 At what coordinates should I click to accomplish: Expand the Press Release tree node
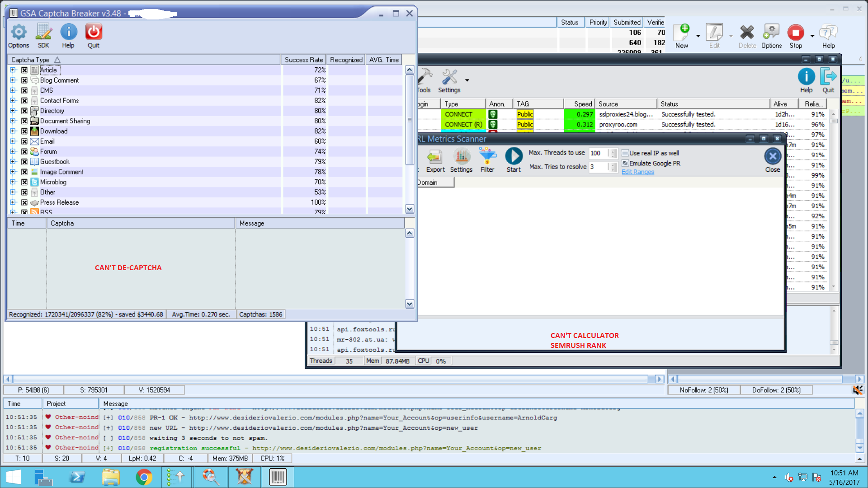(13, 202)
